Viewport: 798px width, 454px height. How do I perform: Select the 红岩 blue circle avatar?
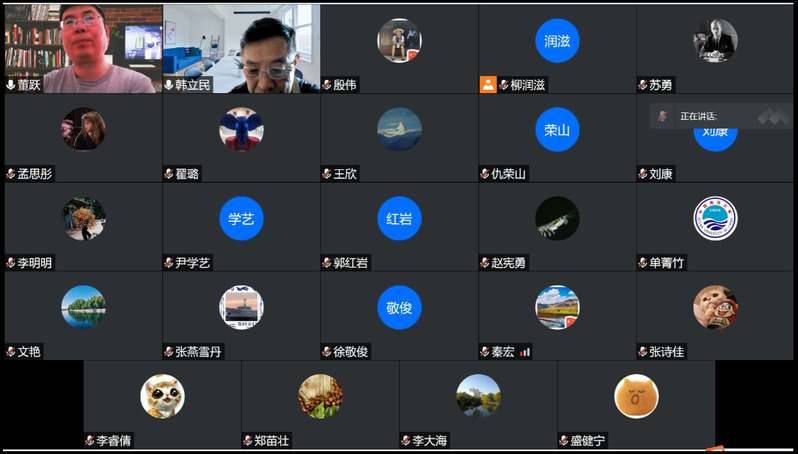[x=399, y=219]
